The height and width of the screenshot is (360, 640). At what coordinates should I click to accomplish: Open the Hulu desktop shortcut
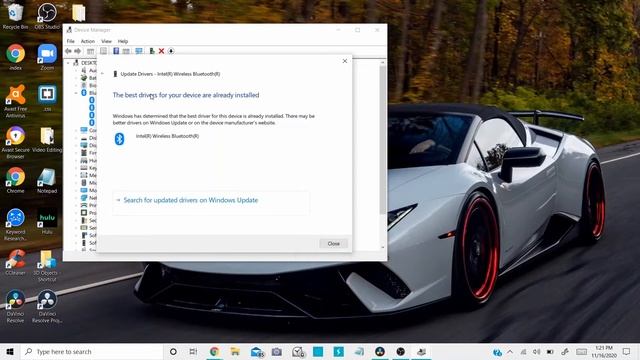[47, 221]
